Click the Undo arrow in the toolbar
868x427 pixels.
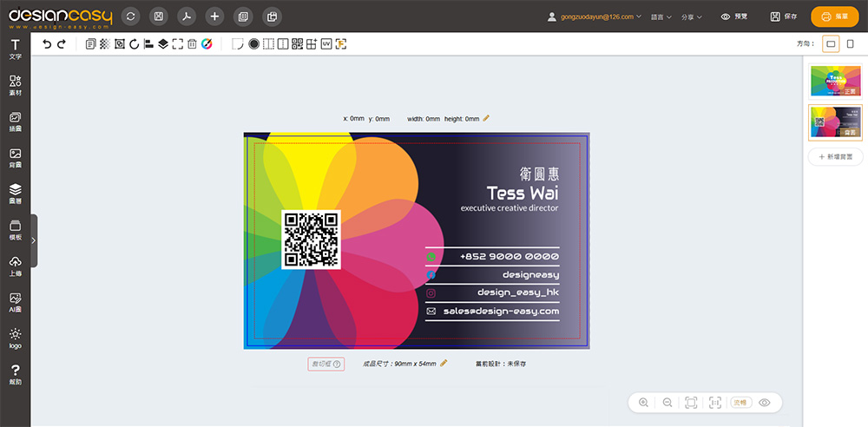coord(47,44)
